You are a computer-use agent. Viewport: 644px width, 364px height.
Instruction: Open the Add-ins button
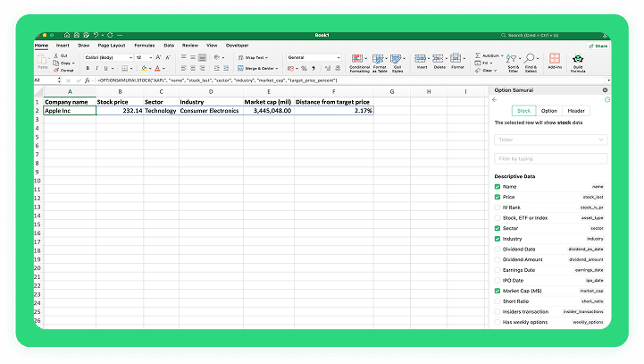pyautogui.click(x=555, y=61)
